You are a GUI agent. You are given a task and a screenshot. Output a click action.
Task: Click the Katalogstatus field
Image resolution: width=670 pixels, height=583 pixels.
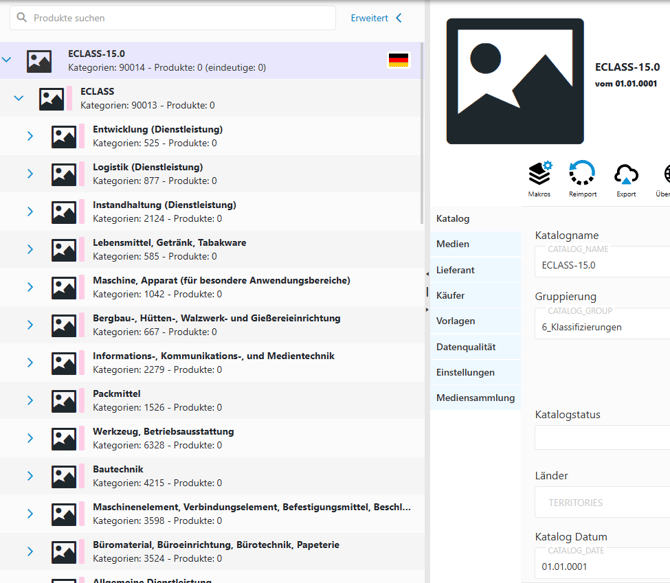(x=602, y=437)
